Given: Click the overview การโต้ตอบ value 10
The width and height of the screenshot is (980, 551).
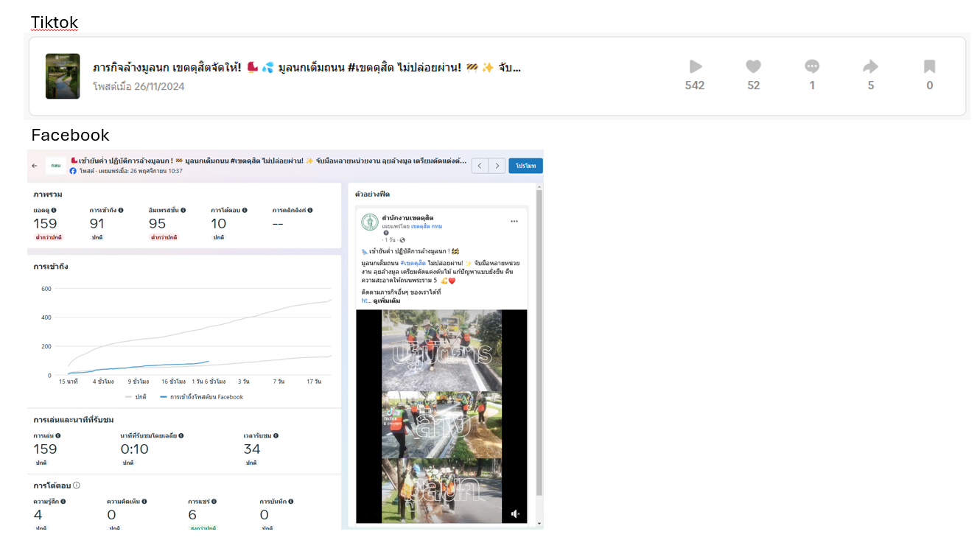Looking at the screenshot, I should click(x=218, y=224).
